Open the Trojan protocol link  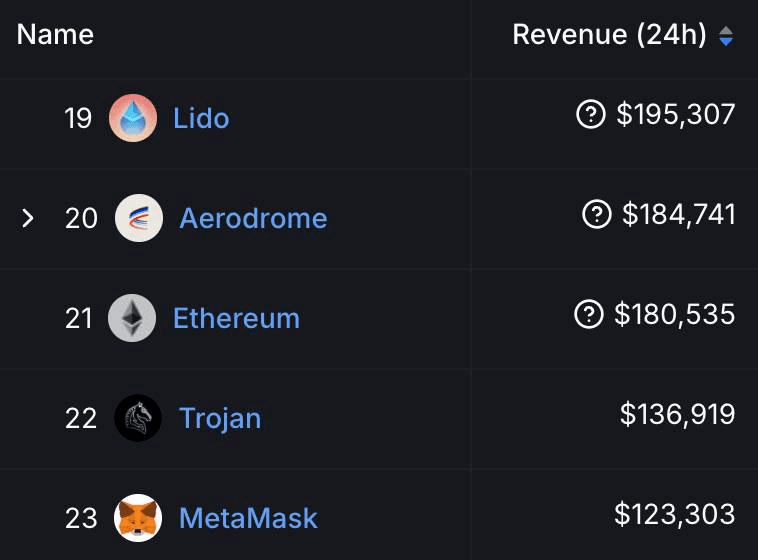pyautogui.click(x=220, y=418)
